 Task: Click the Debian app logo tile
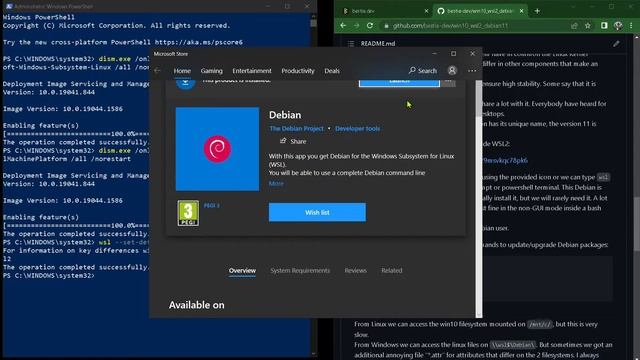tap(217, 149)
